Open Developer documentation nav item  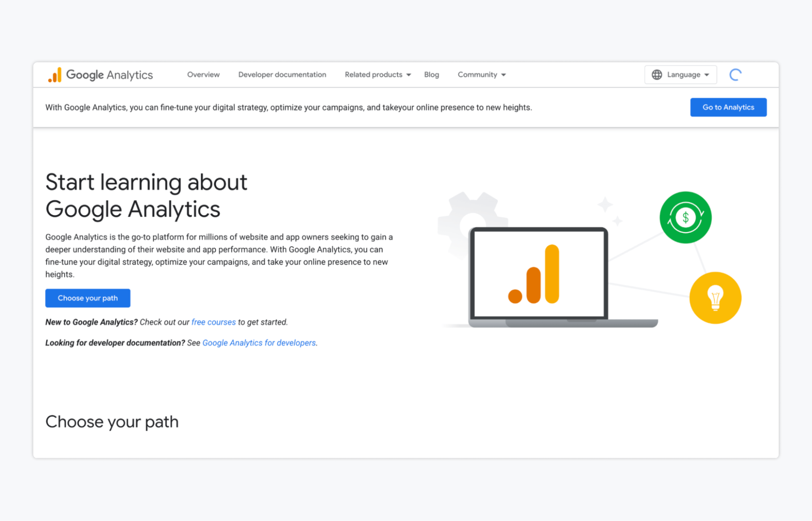click(282, 75)
